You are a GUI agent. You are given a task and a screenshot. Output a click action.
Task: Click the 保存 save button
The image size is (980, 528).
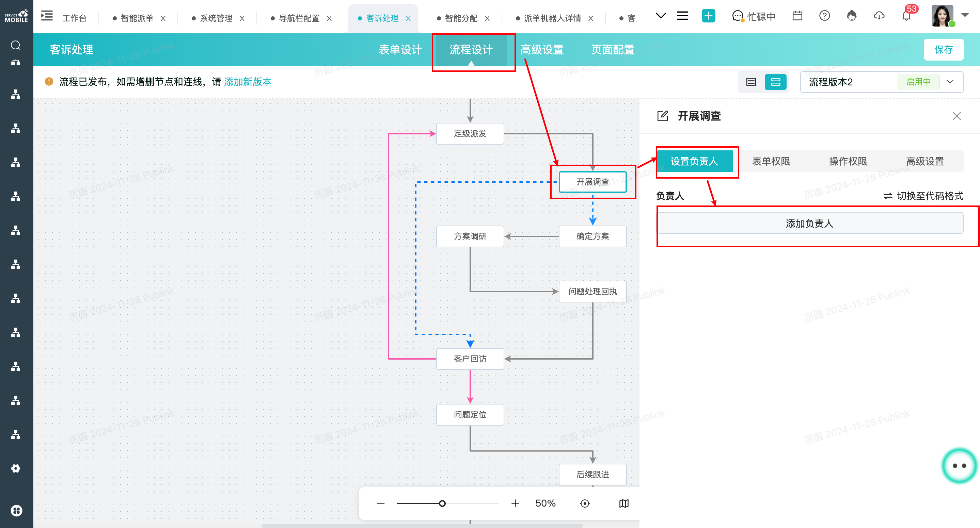tap(944, 49)
